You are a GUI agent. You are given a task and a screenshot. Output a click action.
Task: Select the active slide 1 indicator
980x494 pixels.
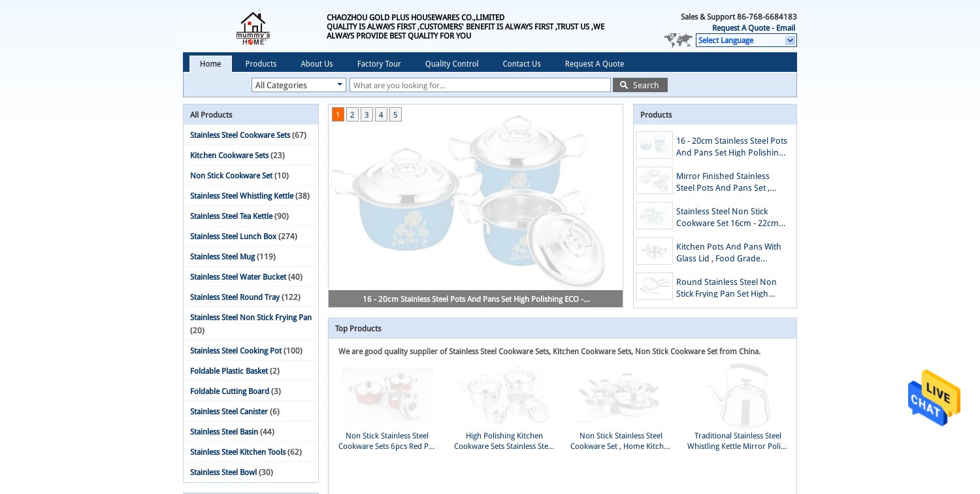[338, 114]
